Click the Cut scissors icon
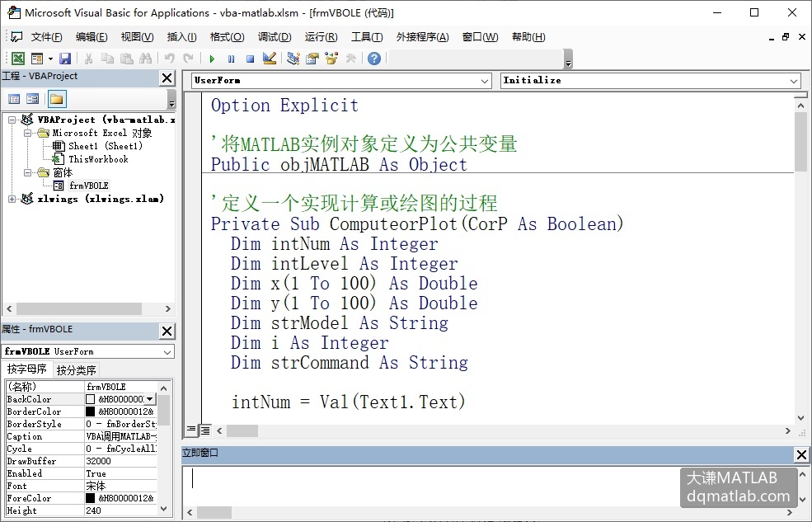 pos(88,59)
